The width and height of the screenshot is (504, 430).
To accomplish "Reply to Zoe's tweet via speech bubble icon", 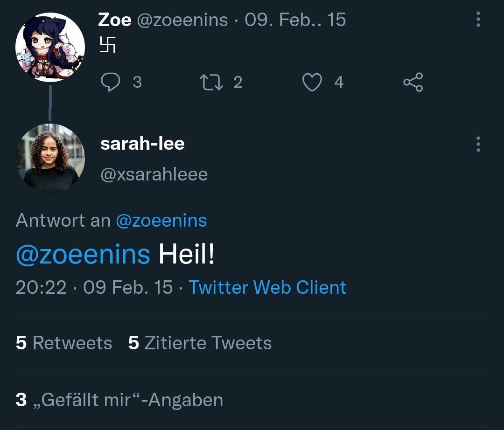I will click(110, 83).
